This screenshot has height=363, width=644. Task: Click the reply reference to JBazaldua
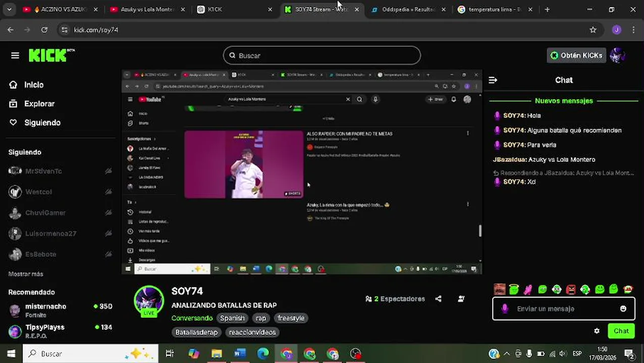click(x=564, y=173)
